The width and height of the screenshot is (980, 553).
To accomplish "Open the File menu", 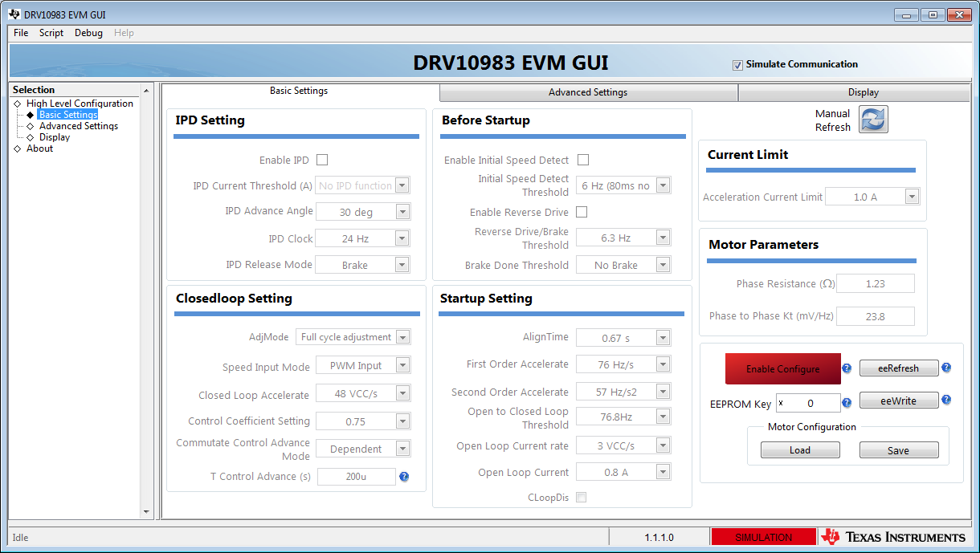I will pyautogui.click(x=21, y=33).
